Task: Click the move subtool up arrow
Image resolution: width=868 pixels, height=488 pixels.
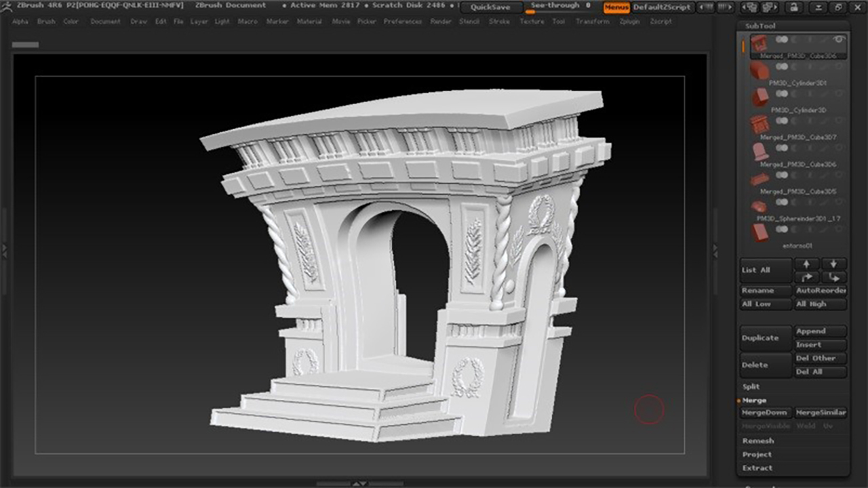Action: point(806,264)
